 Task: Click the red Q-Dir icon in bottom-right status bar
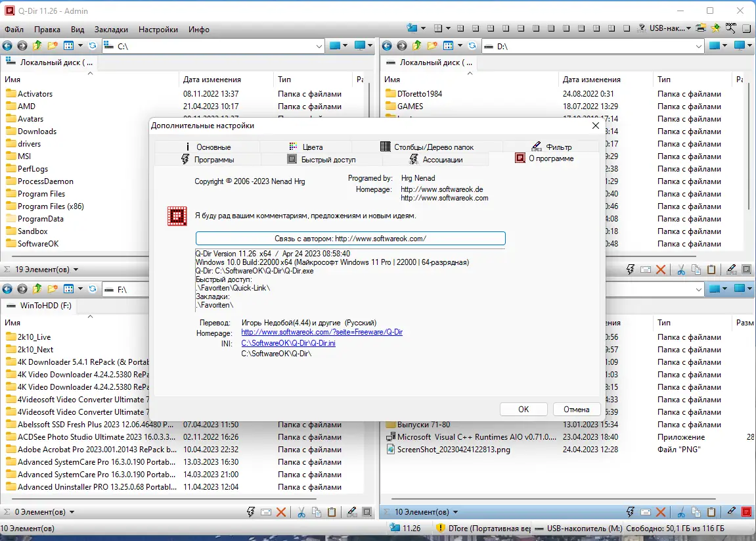coord(746,512)
